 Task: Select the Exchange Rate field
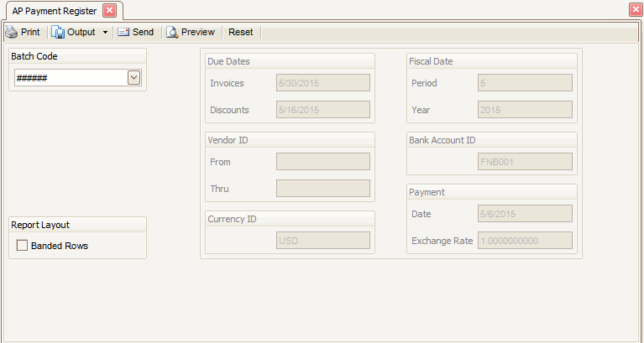525,241
